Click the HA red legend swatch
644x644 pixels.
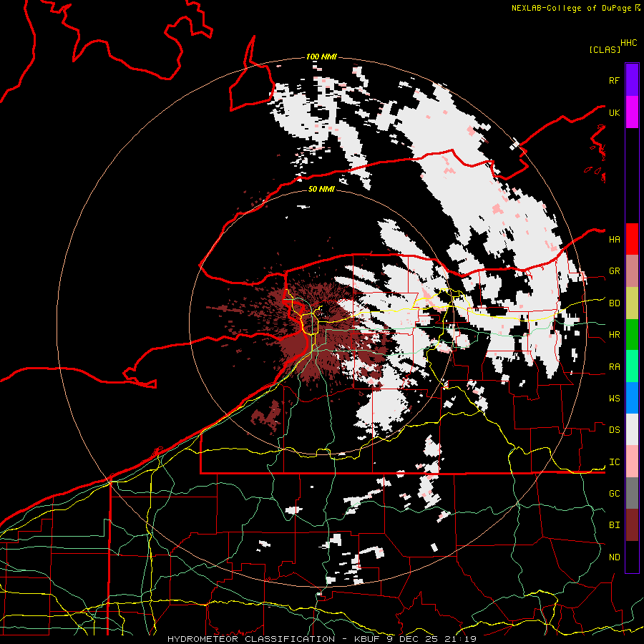632,240
